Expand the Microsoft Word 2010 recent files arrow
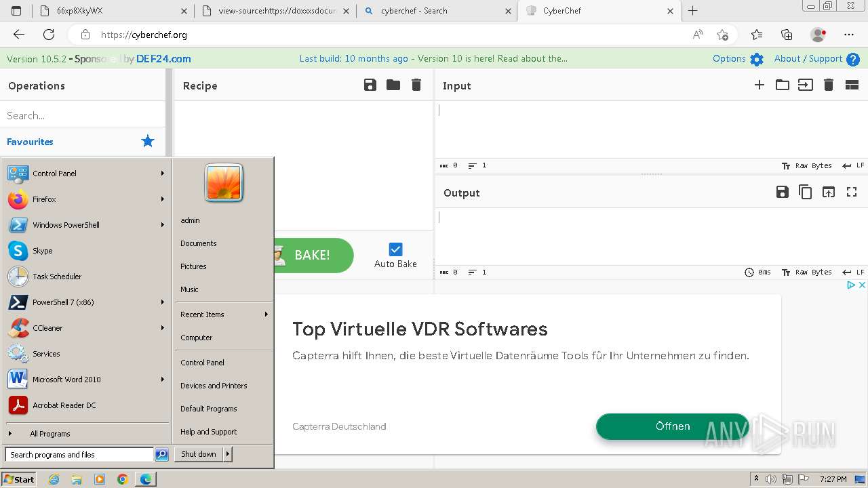Image resolution: width=868 pixels, height=488 pixels. 163,380
